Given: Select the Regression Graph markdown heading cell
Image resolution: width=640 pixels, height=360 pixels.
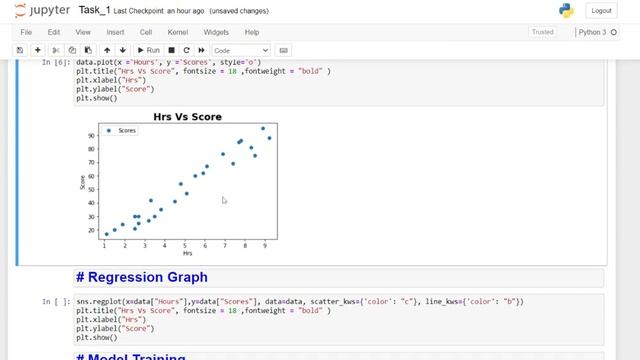Looking at the screenshot, I should coord(339,278).
